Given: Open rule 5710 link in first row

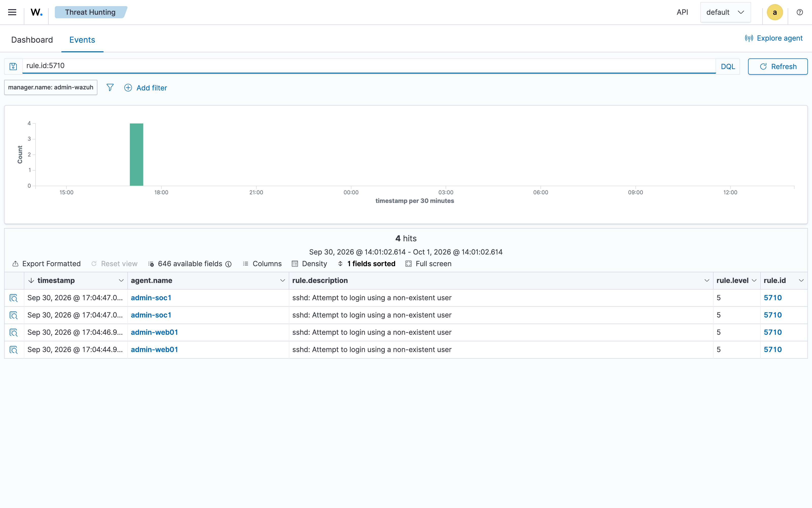Looking at the screenshot, I should point(773,298).
